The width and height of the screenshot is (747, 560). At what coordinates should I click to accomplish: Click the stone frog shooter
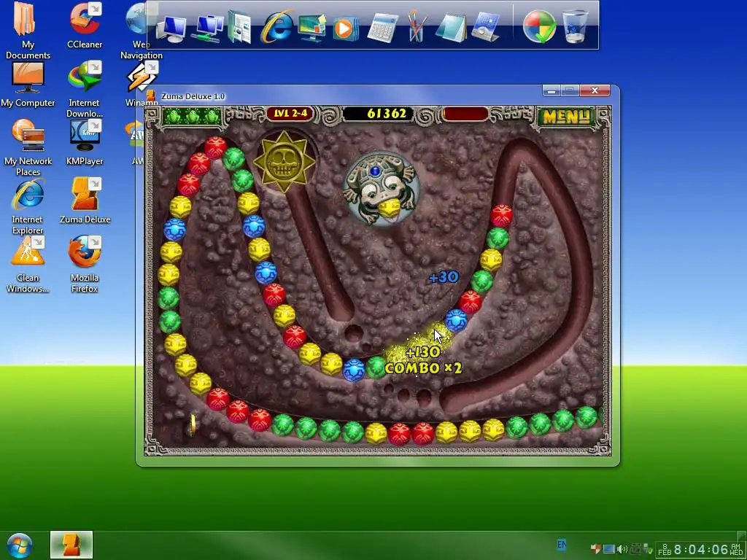tap(381, 189)
